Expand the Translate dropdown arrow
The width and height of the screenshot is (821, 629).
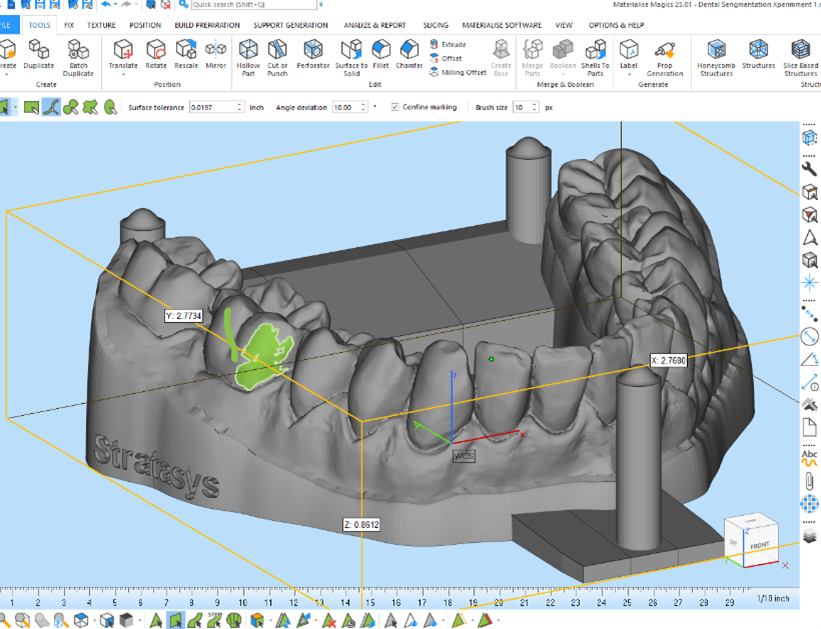123,75
